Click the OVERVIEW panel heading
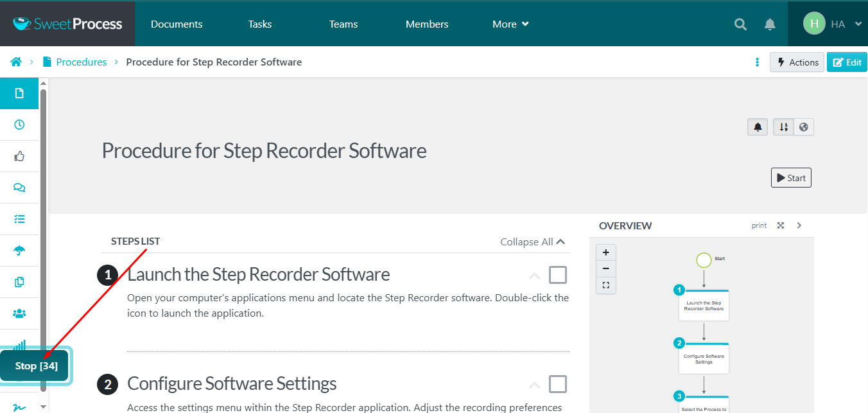 pyautogui.click(x=625, y=225)
